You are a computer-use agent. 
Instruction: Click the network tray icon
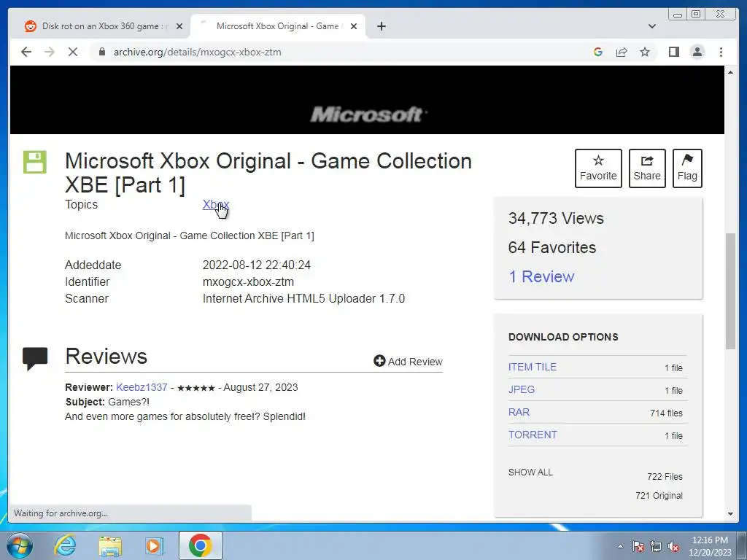pos(656,546)
